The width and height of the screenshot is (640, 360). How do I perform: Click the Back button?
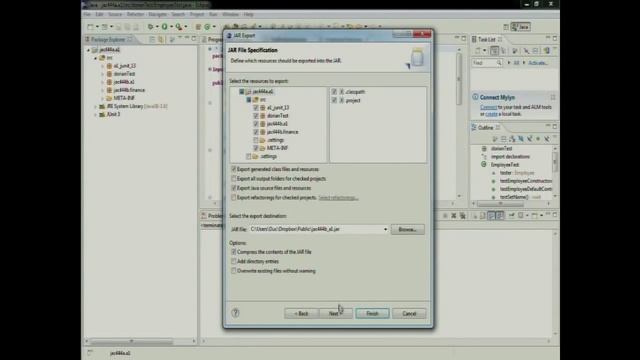click(302, 313)
